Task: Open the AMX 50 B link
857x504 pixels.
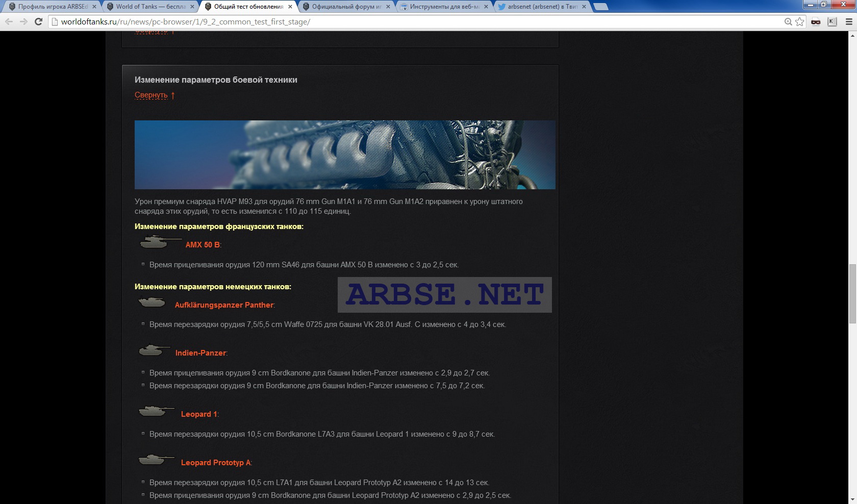Action: [203, 245]
